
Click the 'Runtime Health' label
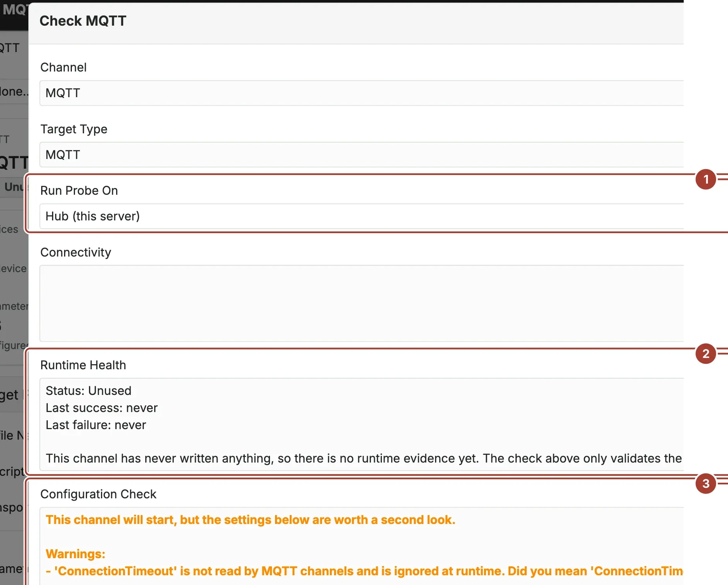(83, 365)
